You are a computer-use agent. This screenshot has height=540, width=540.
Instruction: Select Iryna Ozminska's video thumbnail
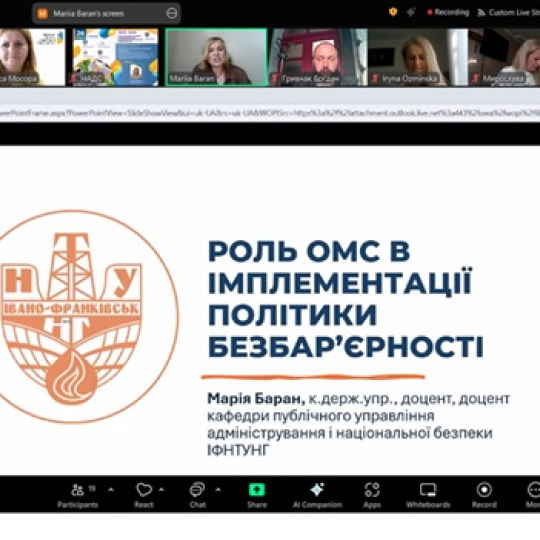click(x=418, y=57)
